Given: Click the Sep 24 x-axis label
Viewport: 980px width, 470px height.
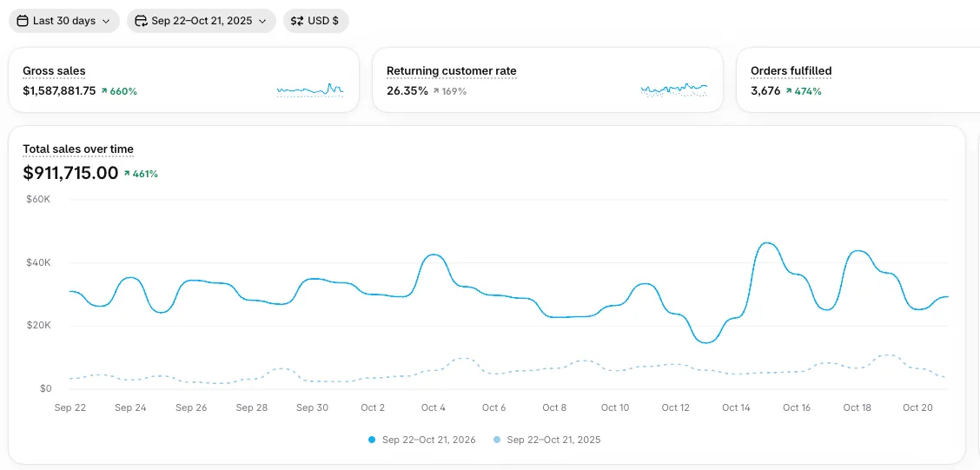Looking at the screenshot, I should (x=130, y=407).
